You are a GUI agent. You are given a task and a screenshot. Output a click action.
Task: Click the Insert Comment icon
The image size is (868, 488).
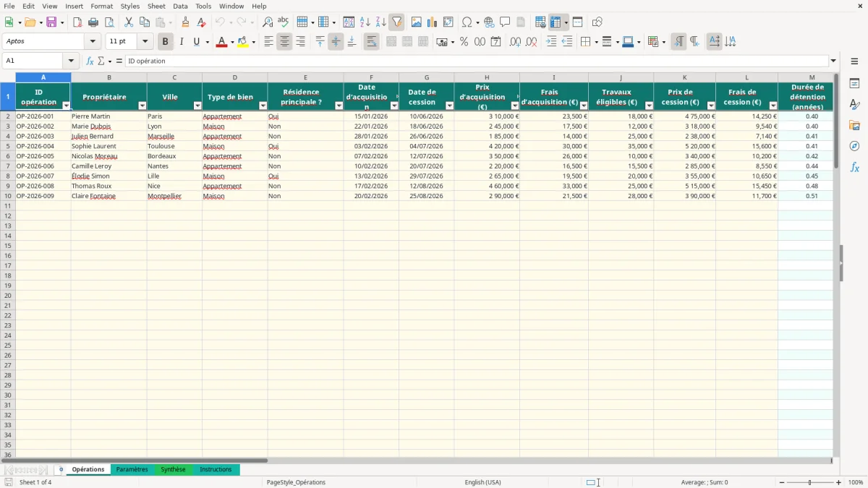[506, 22]
